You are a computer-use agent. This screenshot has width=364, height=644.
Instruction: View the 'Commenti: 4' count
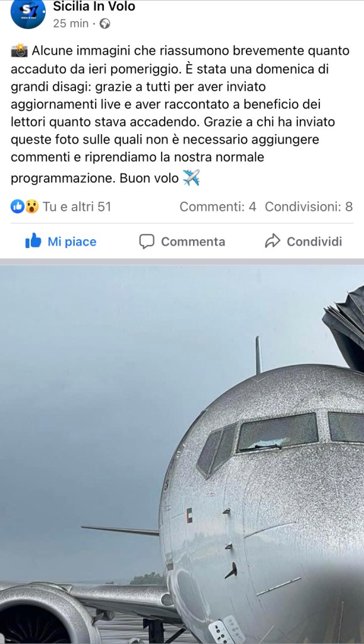(218, 206)
